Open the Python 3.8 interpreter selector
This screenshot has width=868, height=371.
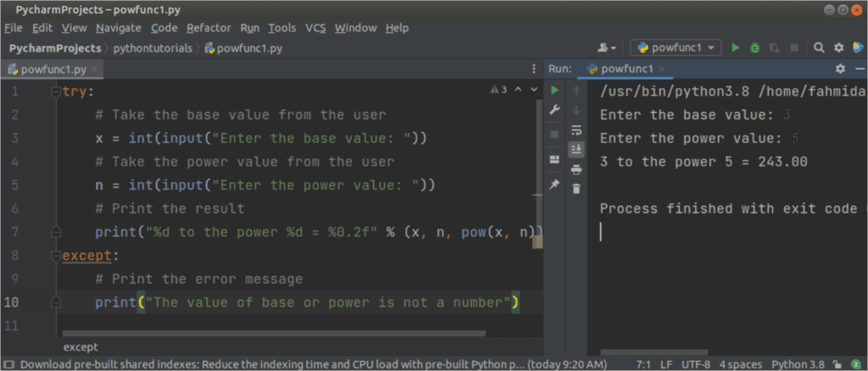pos(798,364)
